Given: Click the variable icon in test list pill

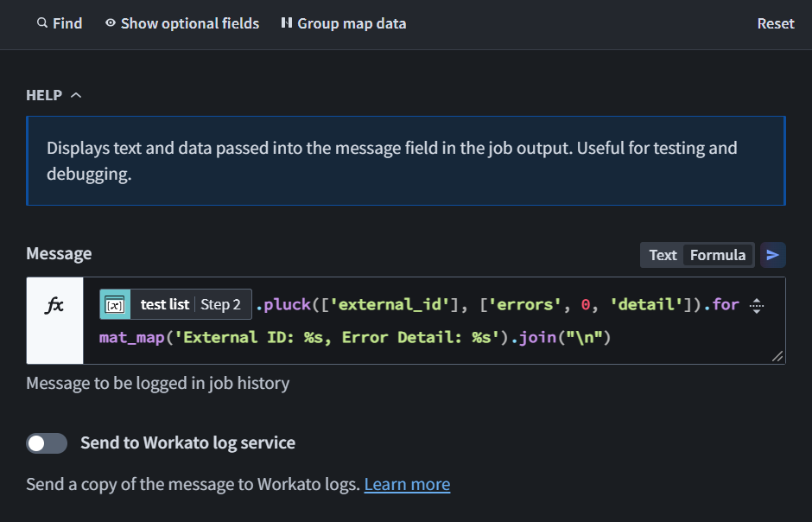Looking at the screenshot, I should [115, 304].
